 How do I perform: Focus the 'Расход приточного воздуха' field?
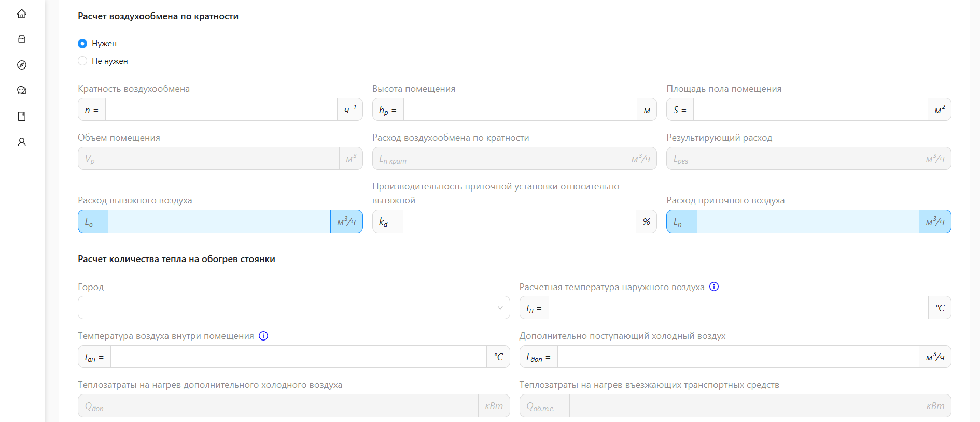(x=808, y=222)
